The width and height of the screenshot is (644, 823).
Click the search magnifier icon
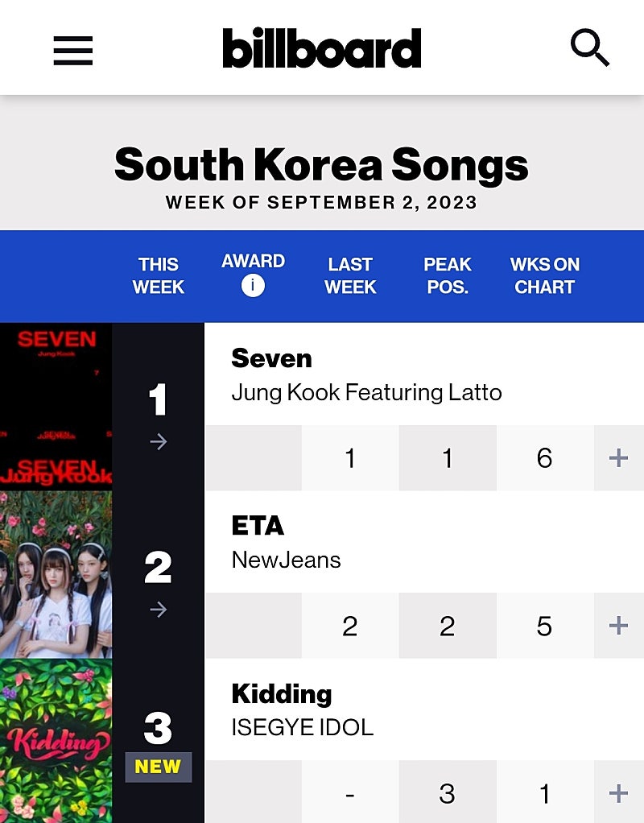pos(590,48)
